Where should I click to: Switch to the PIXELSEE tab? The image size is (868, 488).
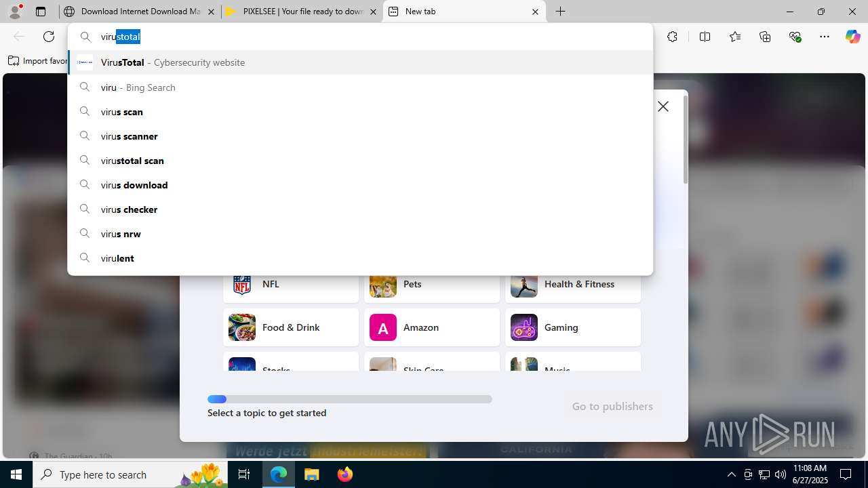302,12
